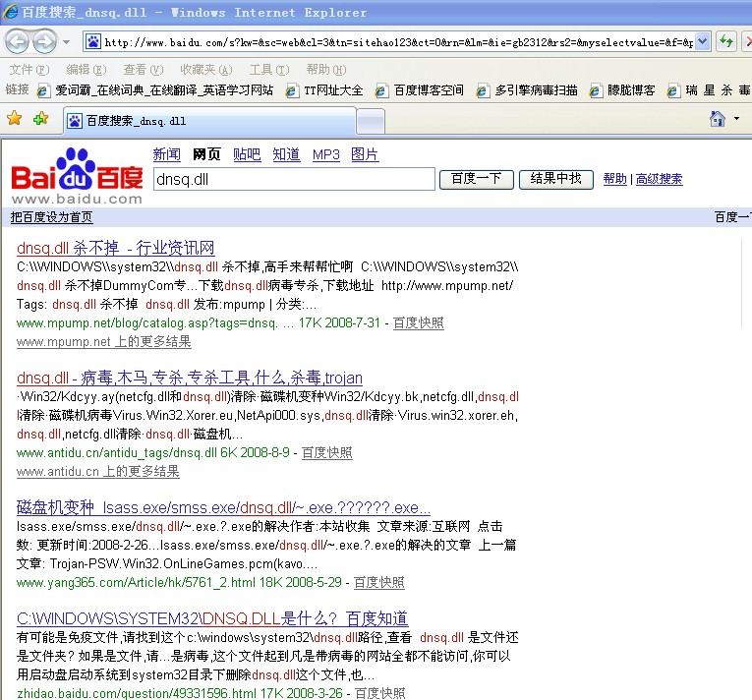The height and width of the screenshot is (700, 752).
Task: Click the 百度一下 search button
Action: point(476,180)
